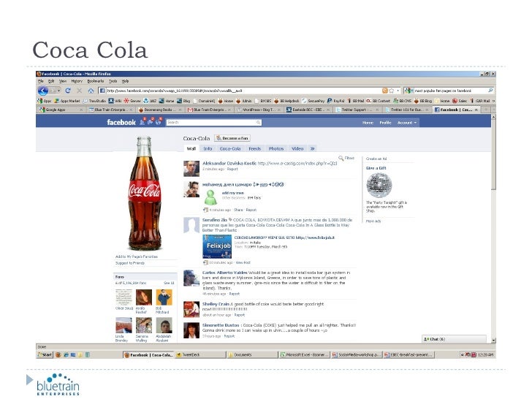This screenshot has width=532, height=399.
Task: Open Microsoft Excel from the taskbar
Action: coord(304,355)
